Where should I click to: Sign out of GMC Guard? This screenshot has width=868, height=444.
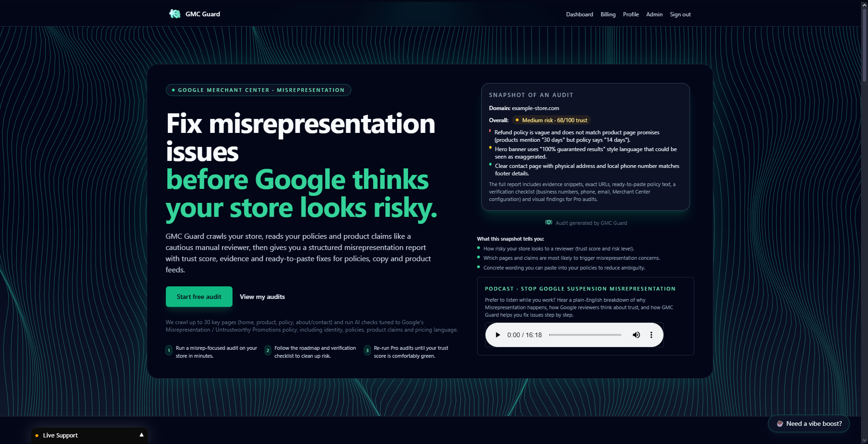pyautogui.click(x=680, y=14)
